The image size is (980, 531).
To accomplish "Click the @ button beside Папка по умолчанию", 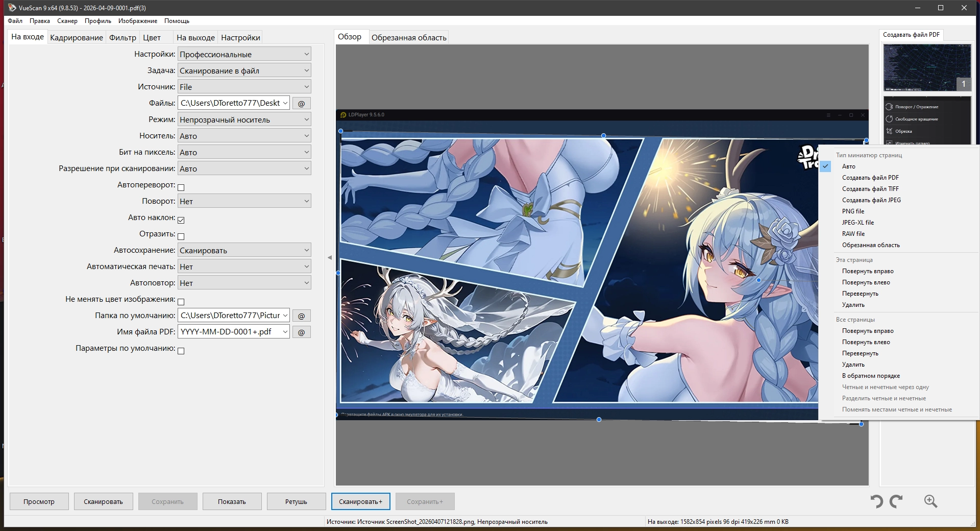I will click(301, 316).
